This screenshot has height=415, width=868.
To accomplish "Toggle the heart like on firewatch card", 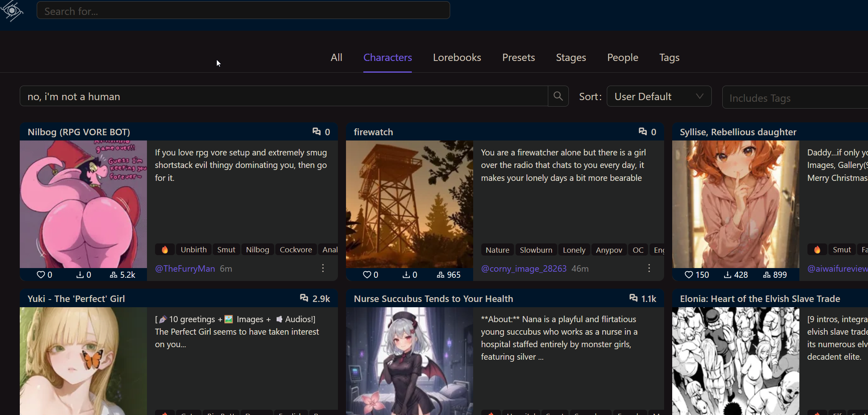I will coord(367,275).
